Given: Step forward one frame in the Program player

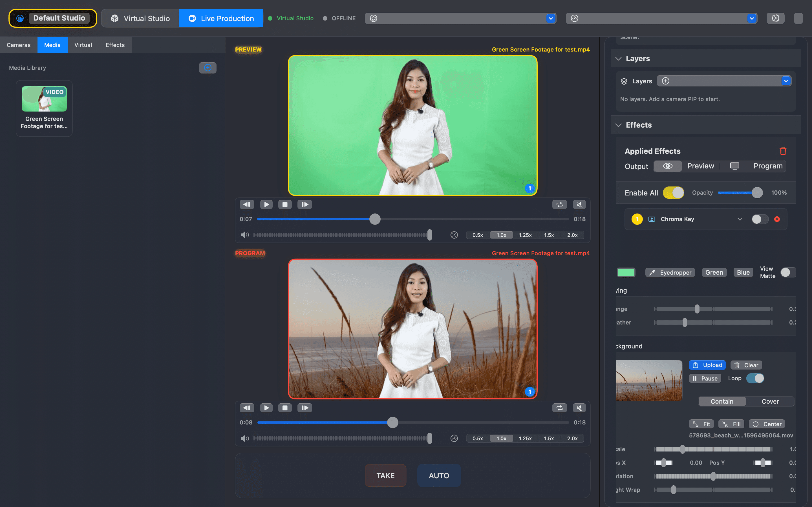Looking at the screenshot, I should tap(304, 407).
